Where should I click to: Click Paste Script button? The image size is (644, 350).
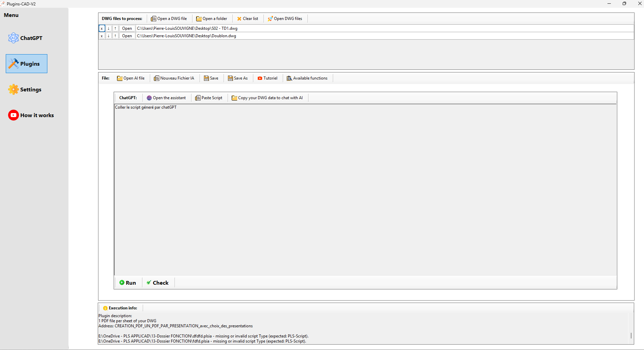[x=209, y=98]
